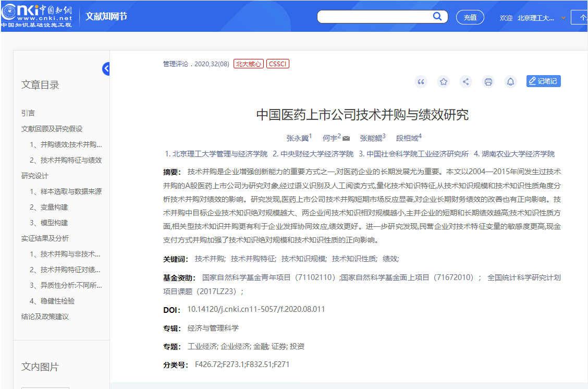Print the article via the printer icon

coord(488,81)
